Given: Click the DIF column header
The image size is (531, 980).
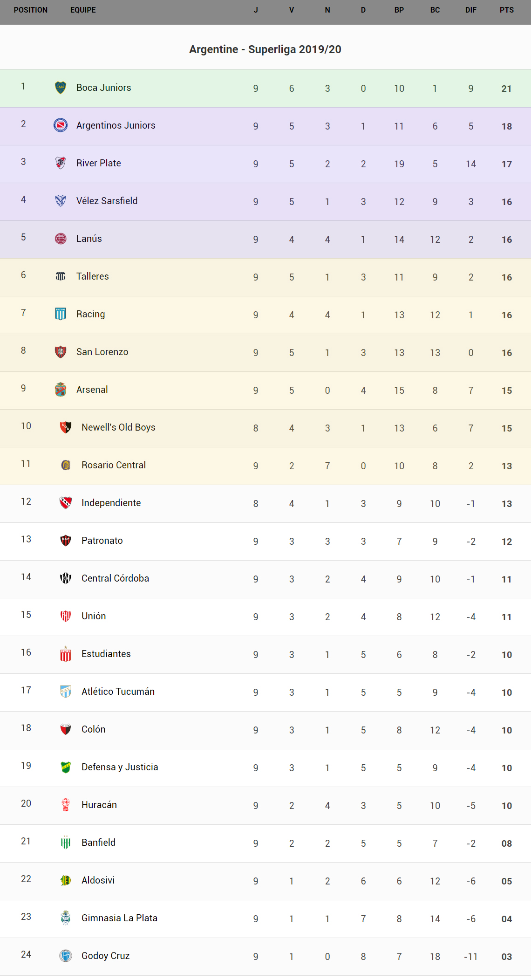Looking at the screenshot, I should 471,10.
